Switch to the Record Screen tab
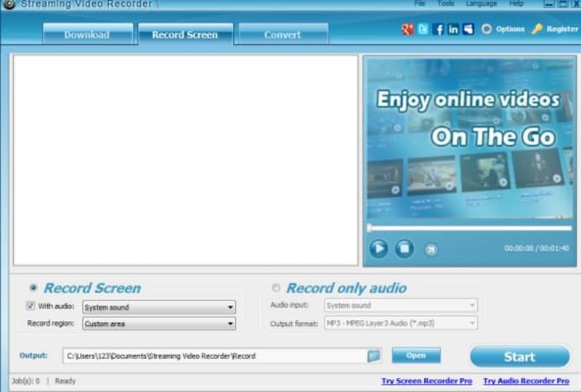 [185, 34]
